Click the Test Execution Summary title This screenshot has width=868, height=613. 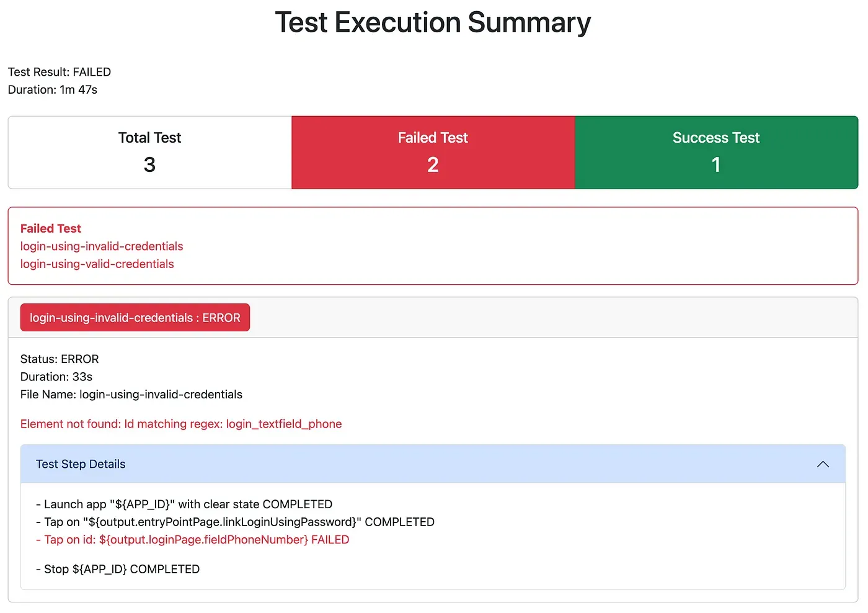point(433,23)
